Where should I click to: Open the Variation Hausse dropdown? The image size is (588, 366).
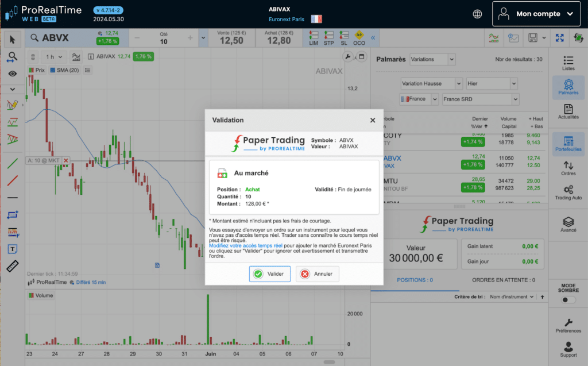(x=431, y=84)
